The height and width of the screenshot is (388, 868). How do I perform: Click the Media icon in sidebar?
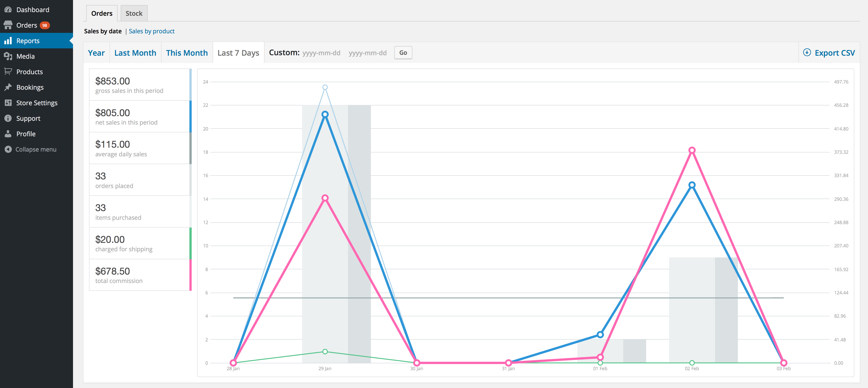[8, 56]
